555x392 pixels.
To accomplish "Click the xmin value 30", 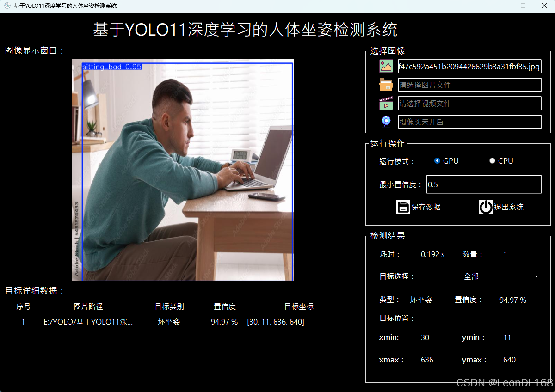I will pyautogui.click(x=425, y=337).
